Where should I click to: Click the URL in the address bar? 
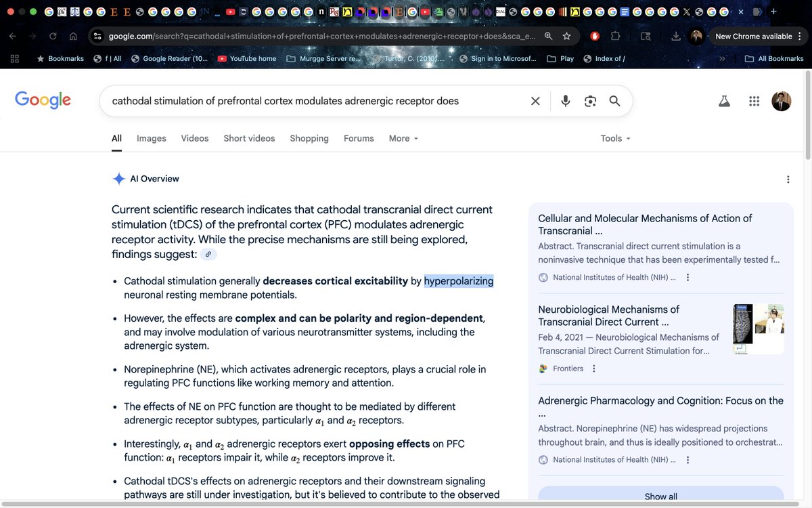[321, 37]
